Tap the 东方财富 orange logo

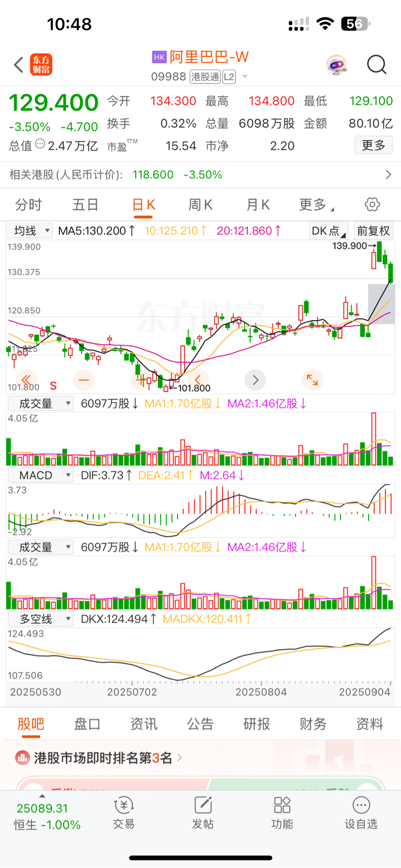pyautogui.click(x=41, y=65)
